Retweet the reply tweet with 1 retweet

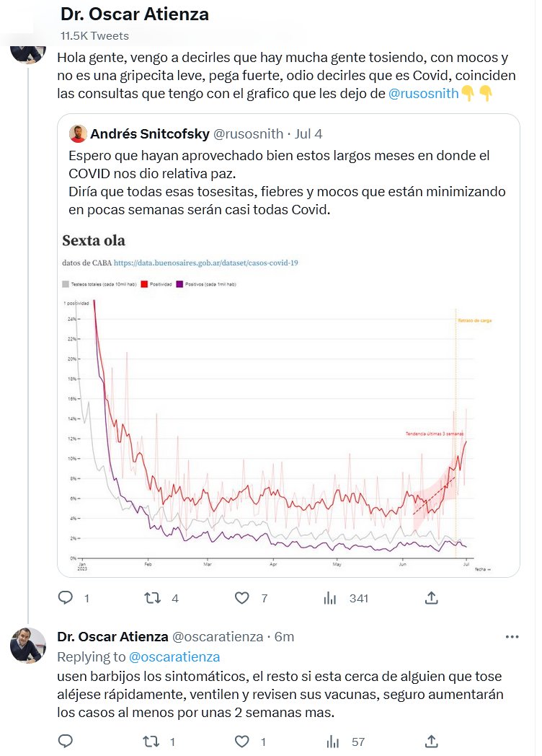[x=152, y=741]
